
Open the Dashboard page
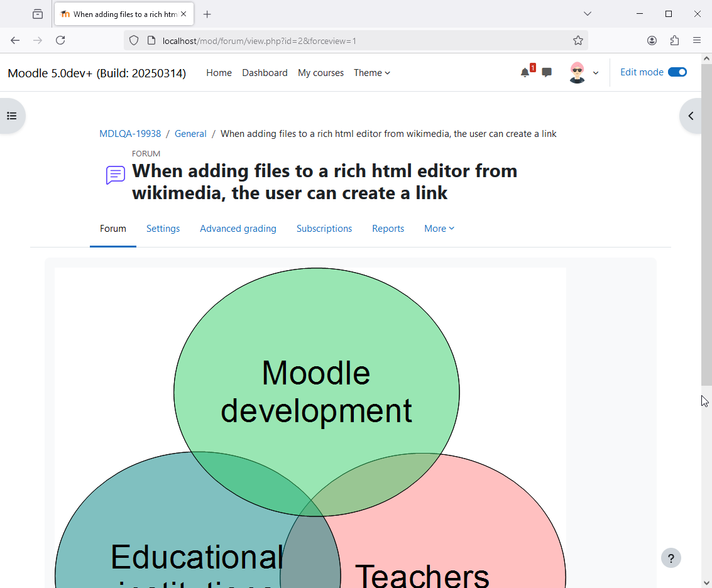tap(265, 73)
